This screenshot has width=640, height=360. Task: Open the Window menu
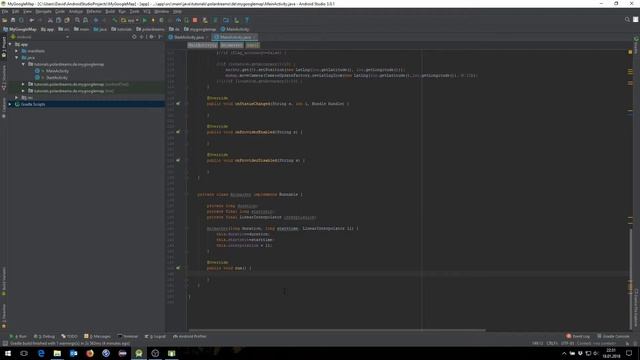[x=162, y=11]
